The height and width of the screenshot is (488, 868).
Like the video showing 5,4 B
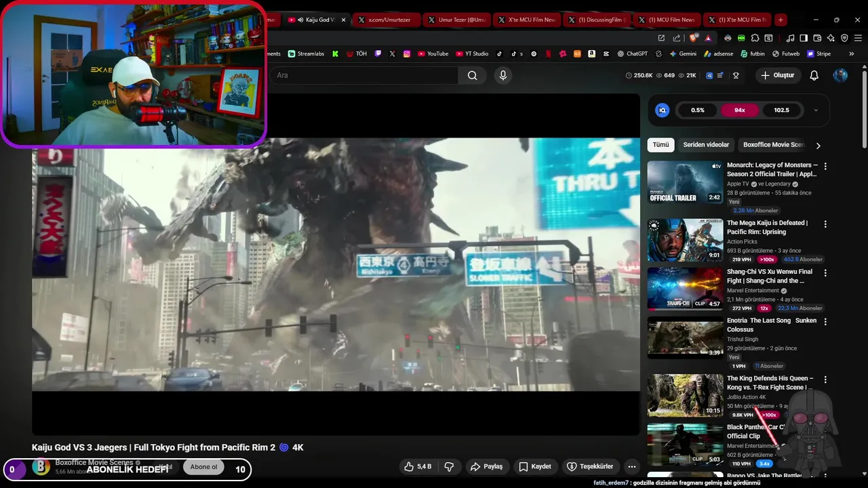tap(418, 466)
